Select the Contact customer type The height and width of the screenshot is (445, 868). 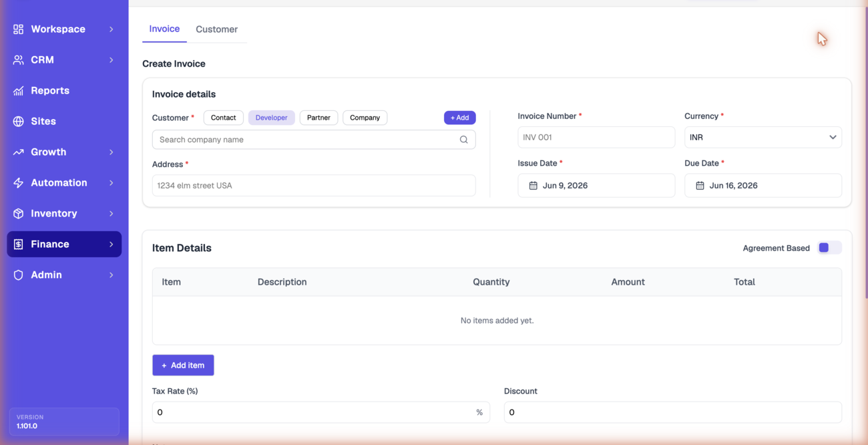(223, 118)
